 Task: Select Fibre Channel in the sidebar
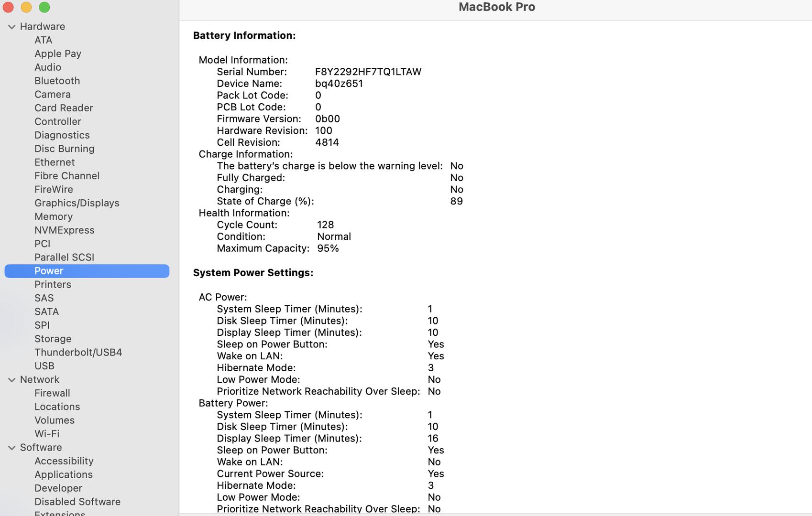pos(67,176)
